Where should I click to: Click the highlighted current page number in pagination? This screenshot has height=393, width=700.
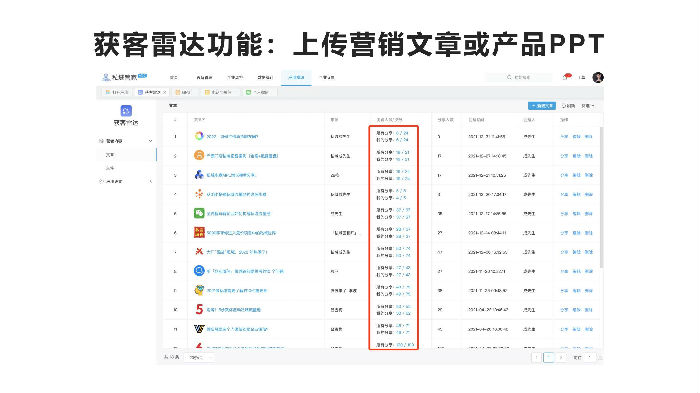coord(549,357)
